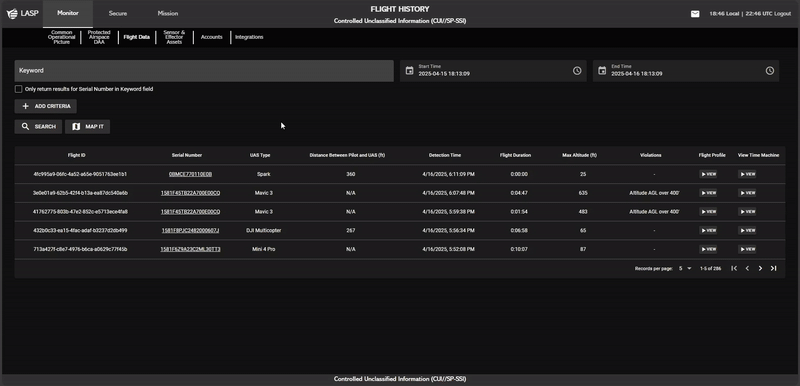Open the DJI Multicopter serial number link
The image size is (800, 386).
(x=190, y=230)
